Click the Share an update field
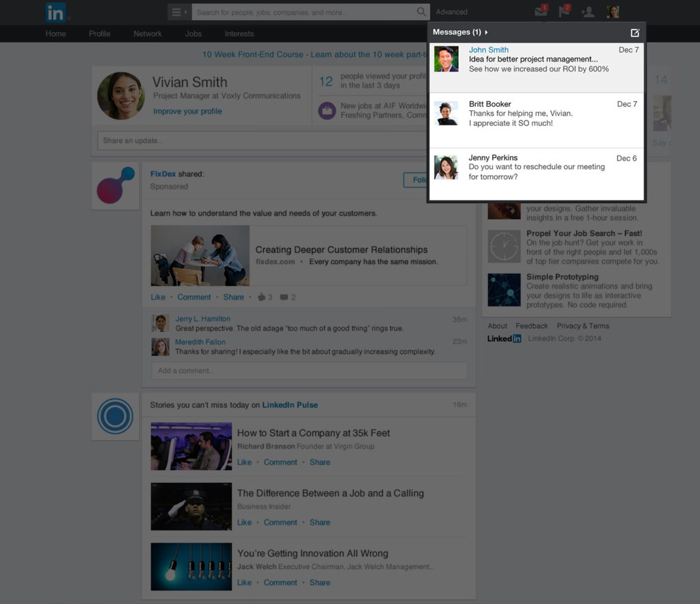 (x=260, y=140)
